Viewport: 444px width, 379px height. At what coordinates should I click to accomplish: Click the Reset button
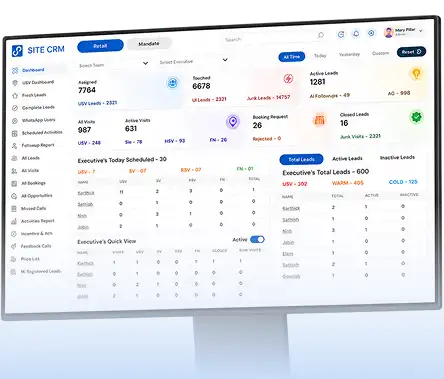(411, 52)
